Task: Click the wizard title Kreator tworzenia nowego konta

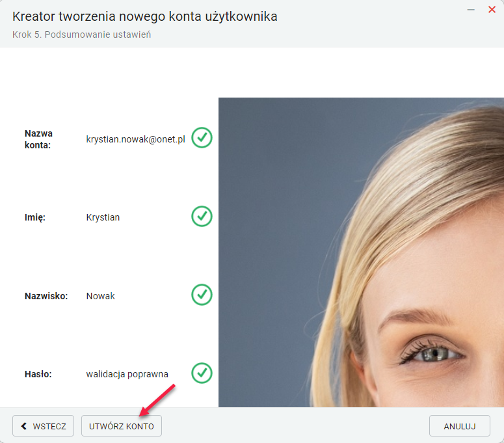Action: click(144, 16)
